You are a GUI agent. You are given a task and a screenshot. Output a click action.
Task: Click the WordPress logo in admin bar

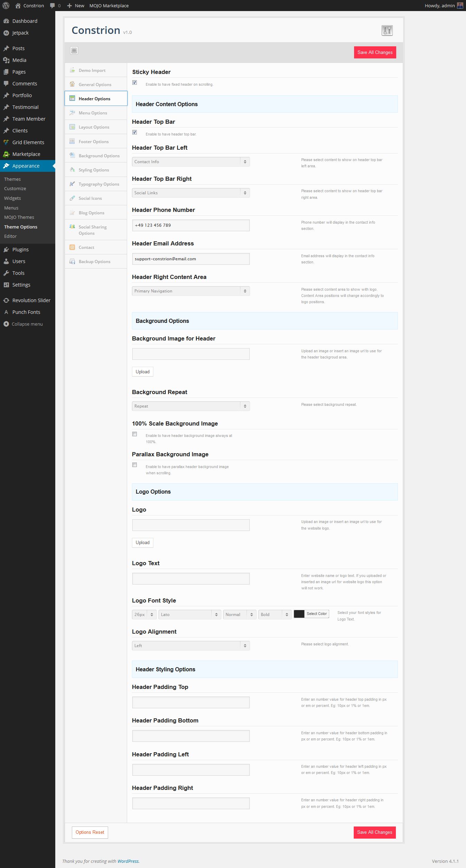tap(6, 6)
